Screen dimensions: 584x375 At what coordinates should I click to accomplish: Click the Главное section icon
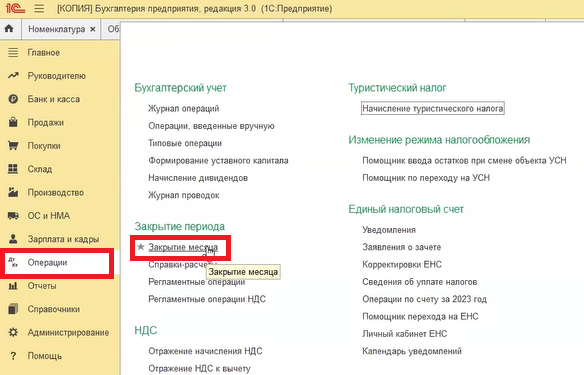(x=13, y=53)
